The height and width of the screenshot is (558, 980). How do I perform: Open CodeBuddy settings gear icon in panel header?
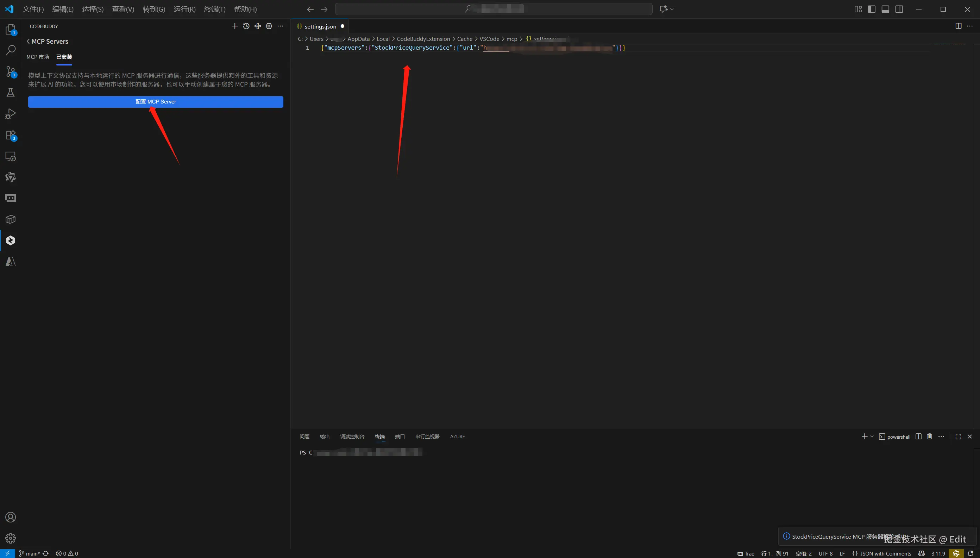tap(269, 26)
